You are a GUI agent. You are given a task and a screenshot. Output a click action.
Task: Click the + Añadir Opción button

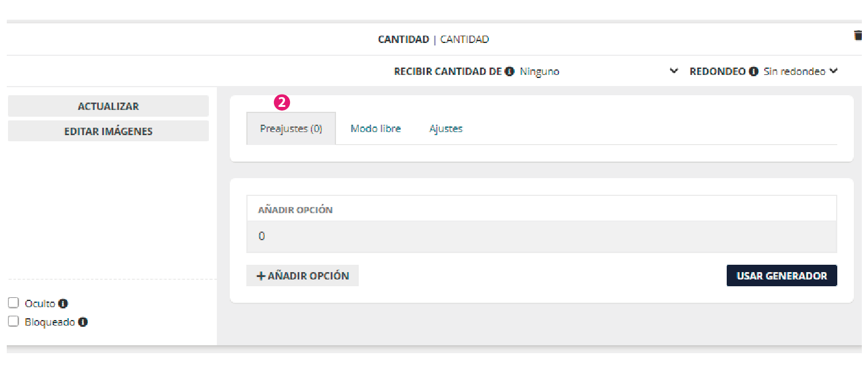point(302,276)
